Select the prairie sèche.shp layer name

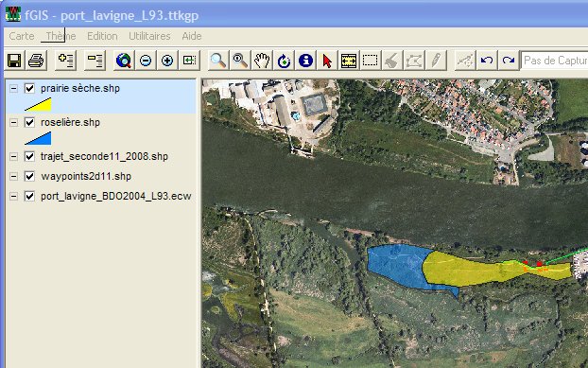[x=80, y=89]
